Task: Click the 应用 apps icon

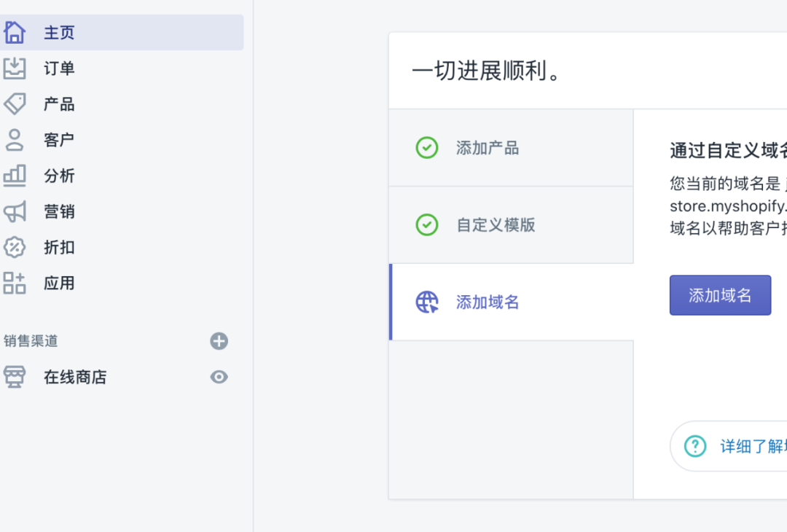Action: coord(15,283)
